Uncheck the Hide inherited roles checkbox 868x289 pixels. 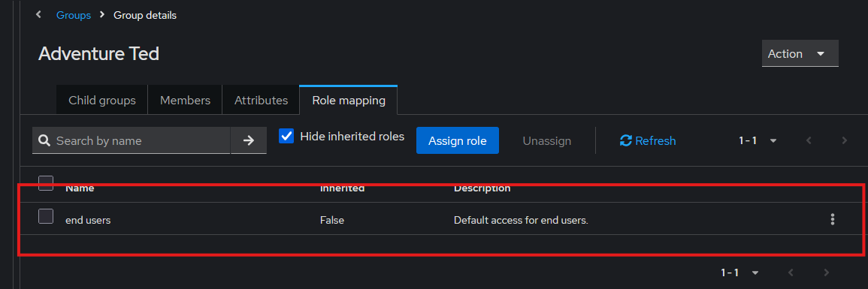click(286, 136)
